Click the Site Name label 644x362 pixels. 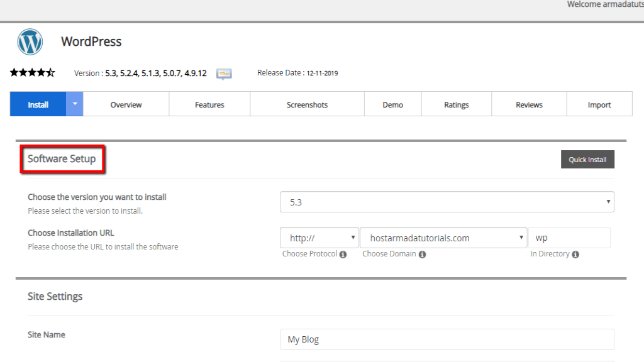pyautogui.click(x=47, y=334)
